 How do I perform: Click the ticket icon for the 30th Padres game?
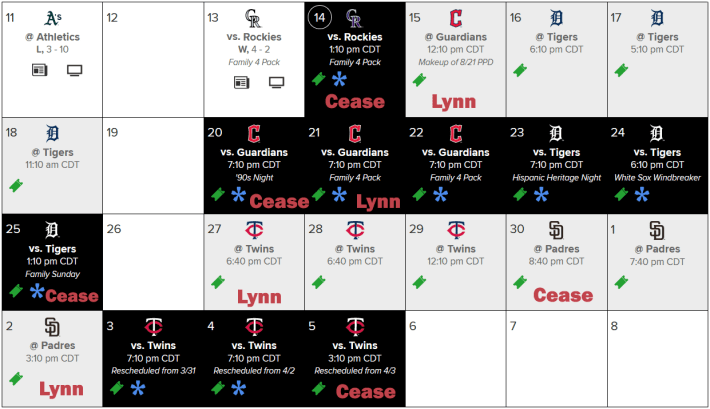point(520,282)
